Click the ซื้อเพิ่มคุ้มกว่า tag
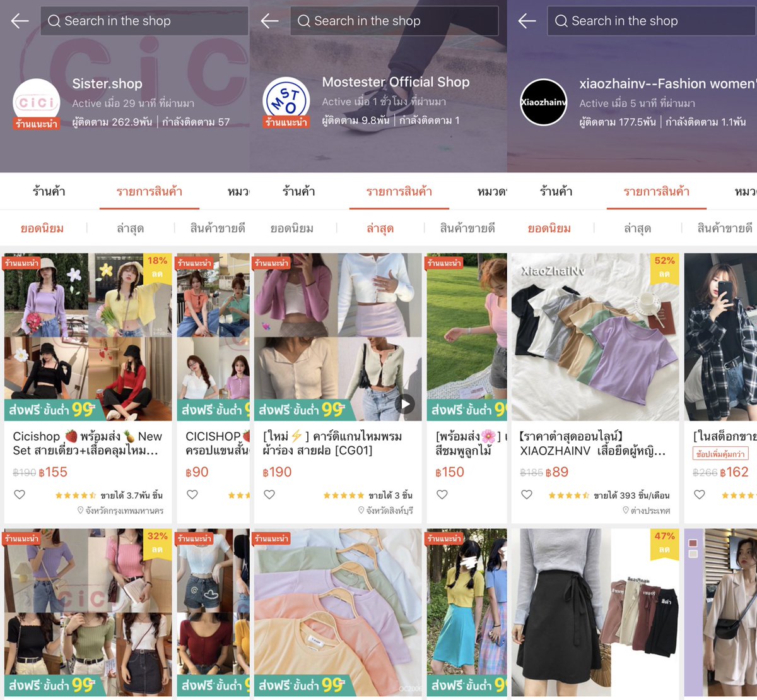 721,453
